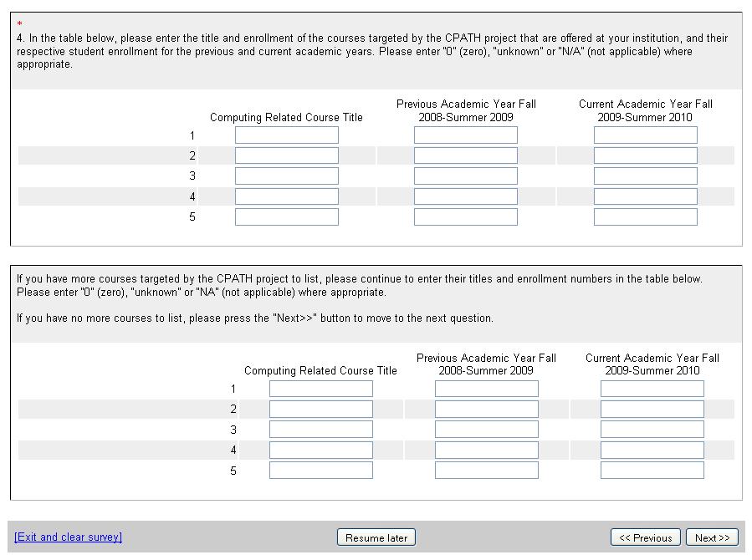
Task: Select row 2 course title field in second table
Action: 320,409
